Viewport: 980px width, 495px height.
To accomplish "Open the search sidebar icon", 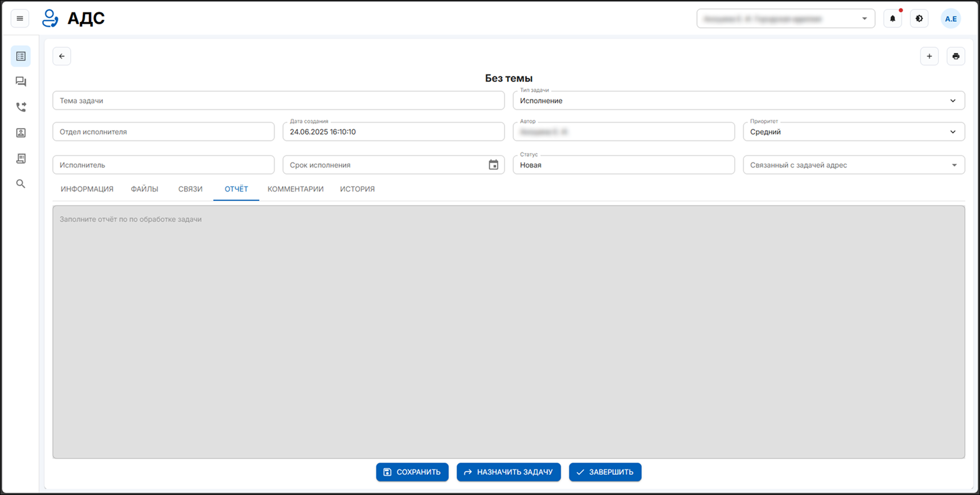I will click(x=21, y=184).
